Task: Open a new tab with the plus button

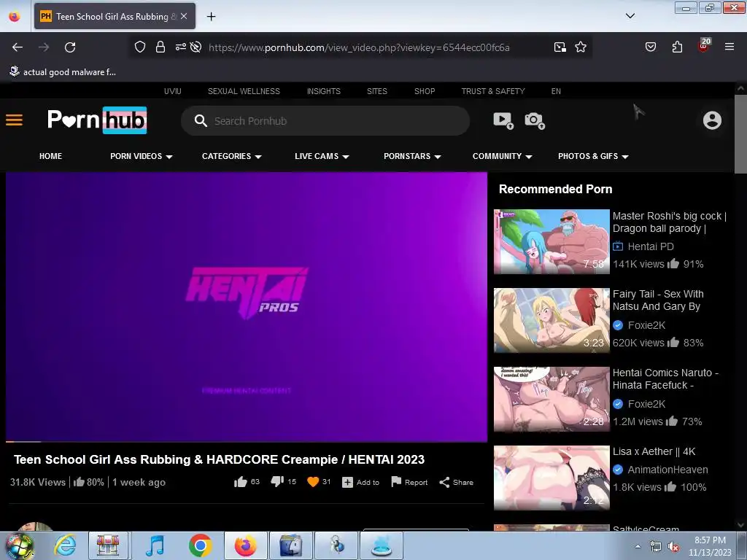Action: (211, 17)
